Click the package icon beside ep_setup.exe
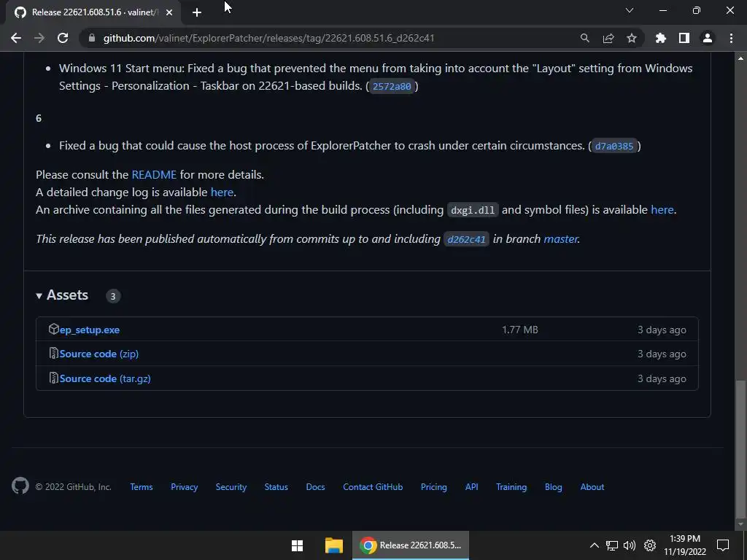Image resolution: width=747 pixels, height=560 pixels. click(53, 329)
